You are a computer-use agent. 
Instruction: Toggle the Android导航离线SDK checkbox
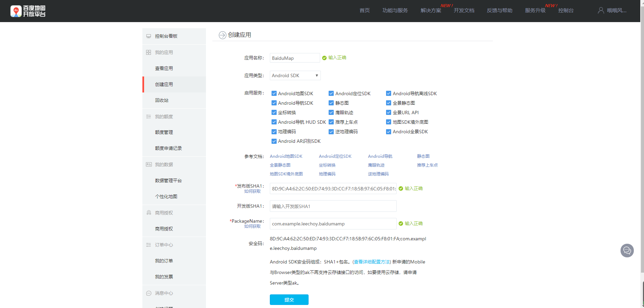(388, 93)
